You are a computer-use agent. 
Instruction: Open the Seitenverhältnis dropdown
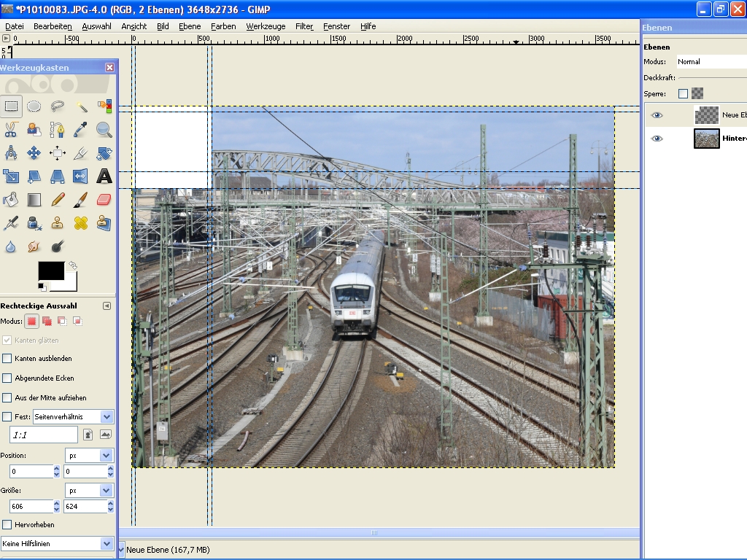[74, 416]
